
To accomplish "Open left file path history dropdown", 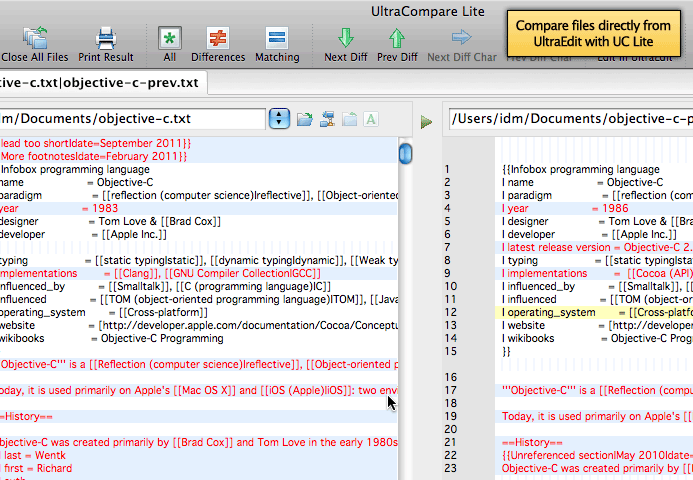I will (x=279, y=119).
